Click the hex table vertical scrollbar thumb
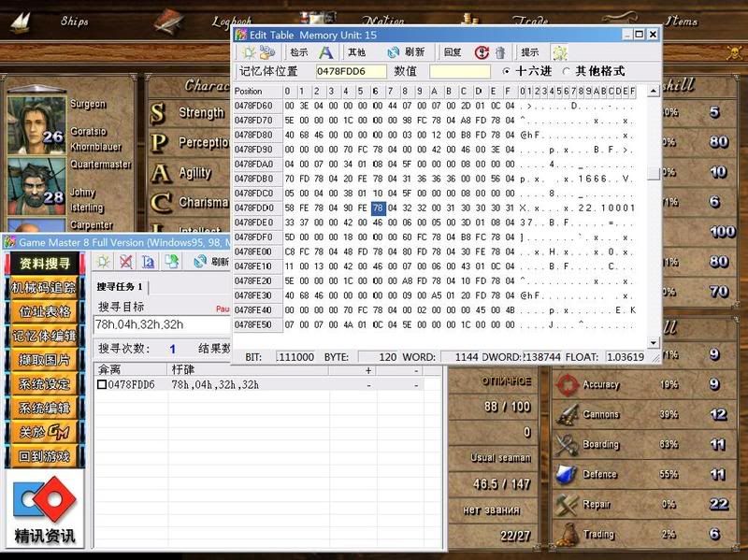This screenshot has width=748, height=560. click(653, 174)
